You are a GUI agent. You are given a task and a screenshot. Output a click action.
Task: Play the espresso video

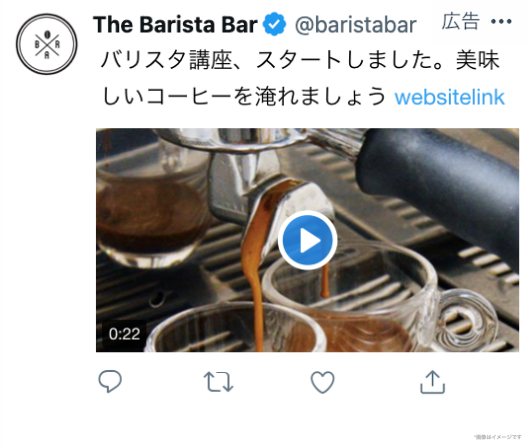click(x=307, y=240)
